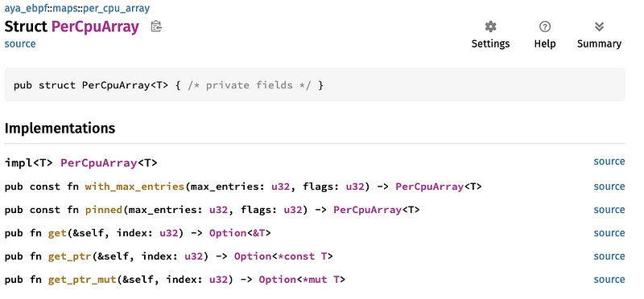Click the get_ptr function name
This screenshot has height=299, width=644.
(x=69, y=256)
